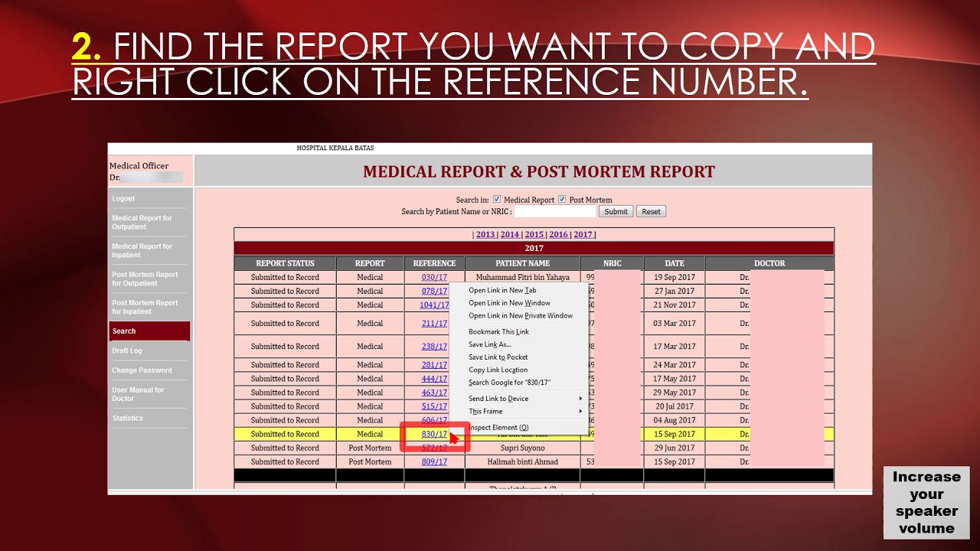This screenshot has height=551, width=980.
Task: Open reference 444/17 link
Action: [434, 379]
